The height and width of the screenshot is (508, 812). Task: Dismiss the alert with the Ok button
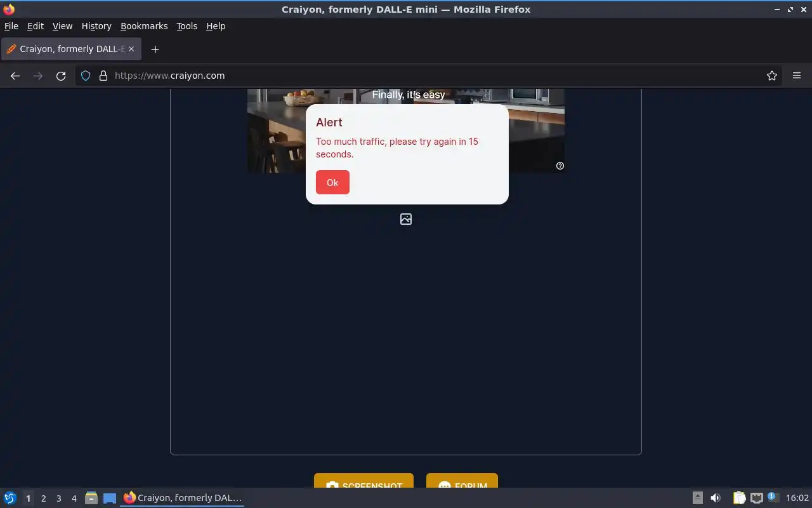point(332,182)
